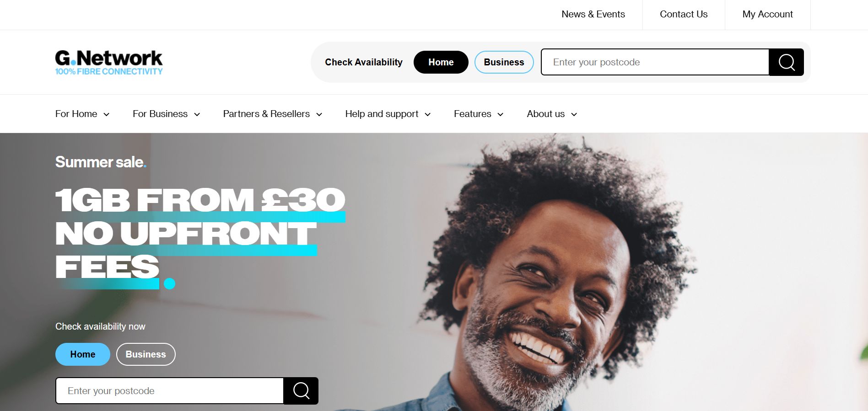
Task: Open the About us navigation menu
Action: (552, 114)
